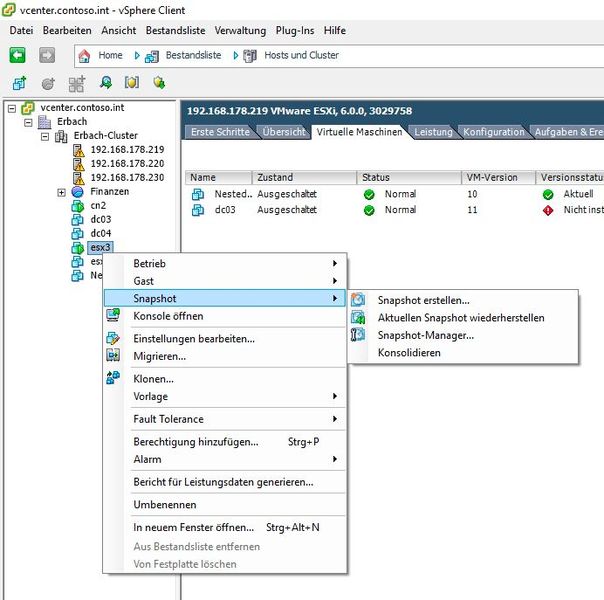Click the Home house icon
Image resolution: width=604 pixels, height=600 pixels.
(84, 56)
